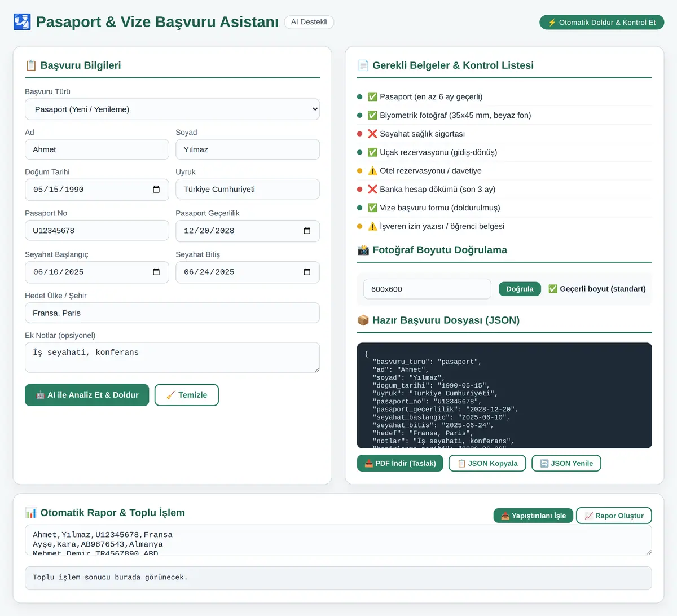Click Rapor Oluştur button
The height and width of the screenshot is (616, 677).
[x=614, y=516]
